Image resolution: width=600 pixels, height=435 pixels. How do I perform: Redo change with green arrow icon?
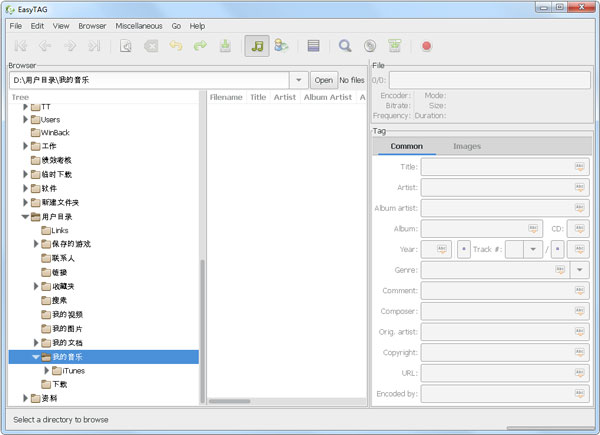coord(200,46)
